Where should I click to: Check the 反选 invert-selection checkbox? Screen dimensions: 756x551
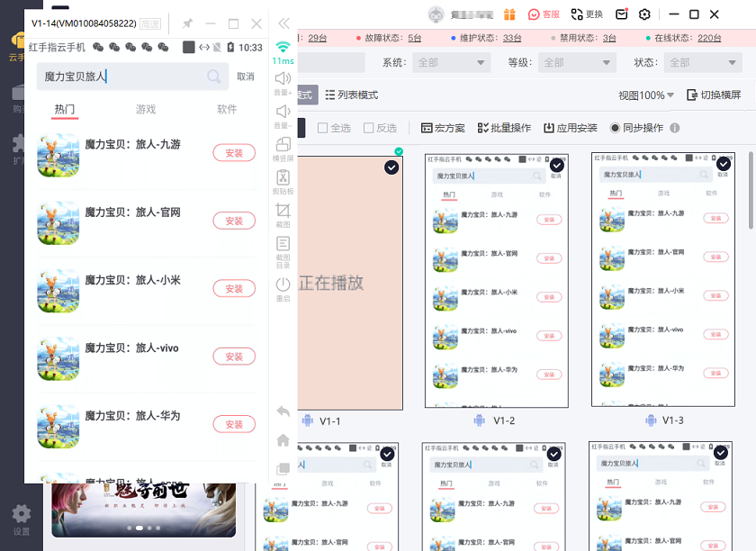coord(368,128)
